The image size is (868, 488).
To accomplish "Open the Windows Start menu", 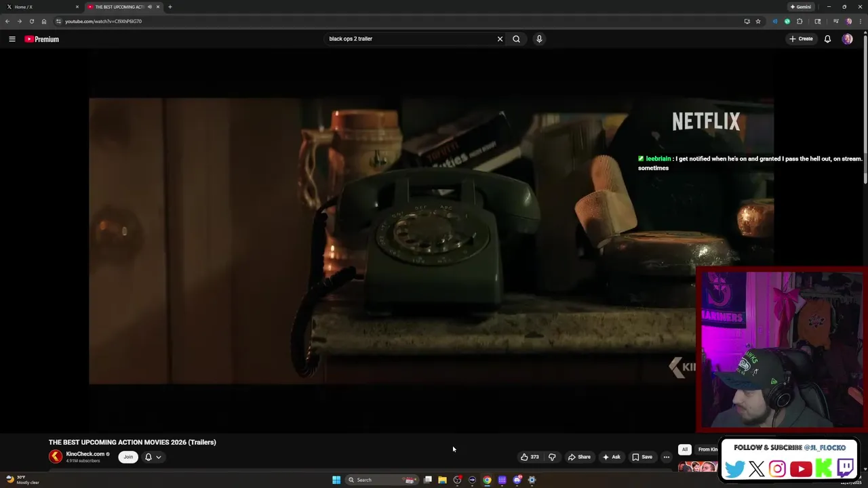I will click(336, 480).
